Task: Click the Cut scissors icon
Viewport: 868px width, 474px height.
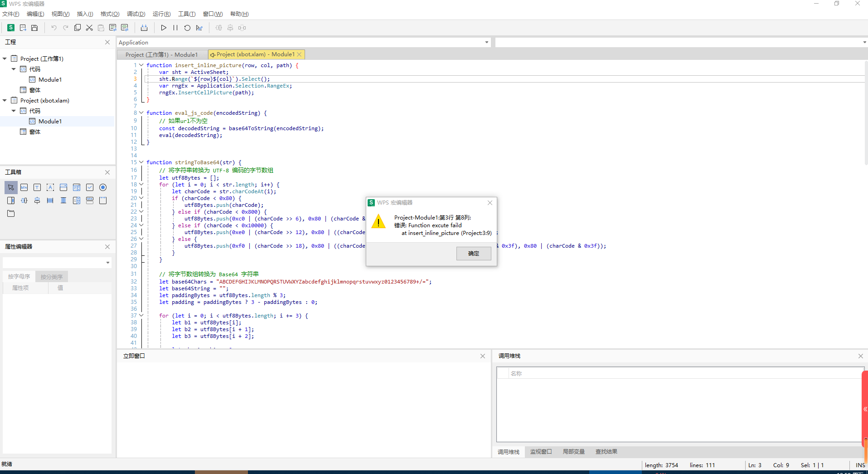Action: click(x=89, y=28)
